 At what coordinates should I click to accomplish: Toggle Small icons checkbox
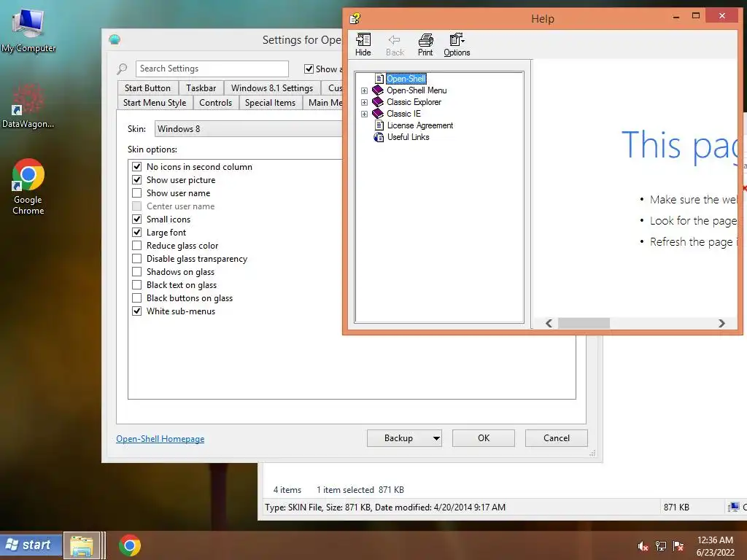pyautogui.click(x=136, y=219)
